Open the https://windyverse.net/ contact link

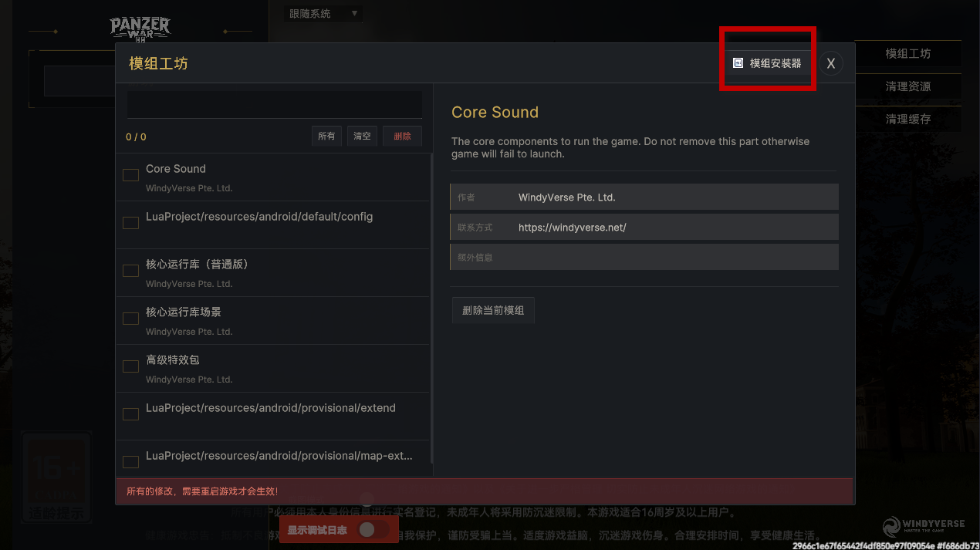tap(572, 228)
